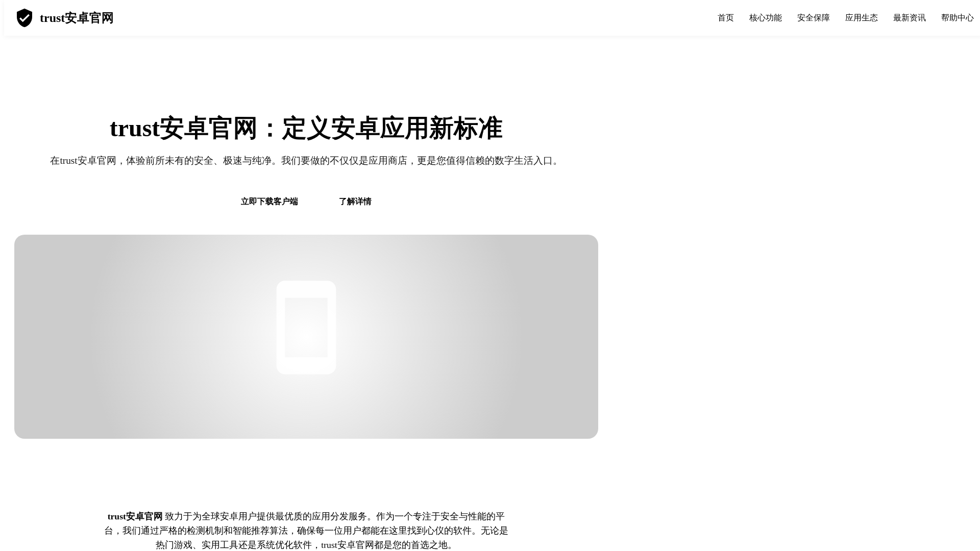
Task: Go to 核心功能 in the navigation
Action: point(765,18)
